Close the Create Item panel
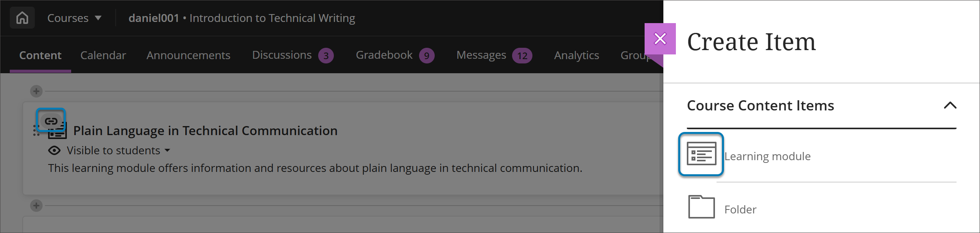Viewport: 980px width, 233px height. pyautogui.click(x=660, y=39)
